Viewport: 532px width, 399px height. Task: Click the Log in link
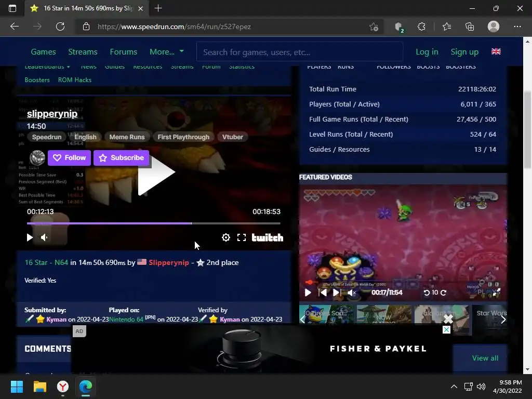(427, 52)
